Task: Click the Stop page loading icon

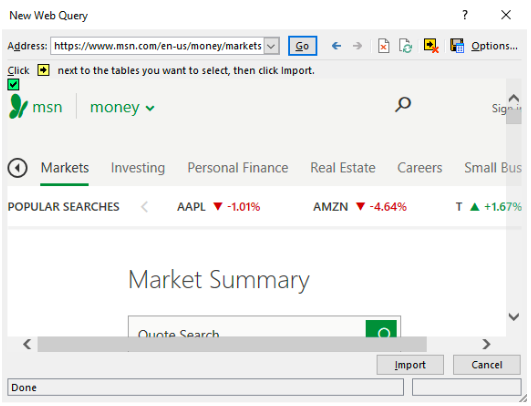Action: pyautogui.click(x=383, y=46)
